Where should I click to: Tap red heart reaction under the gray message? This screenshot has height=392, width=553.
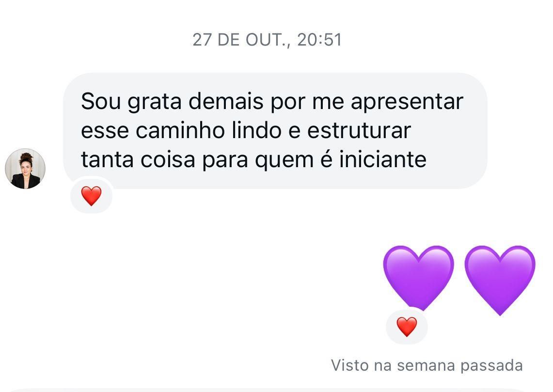(91, 196)
